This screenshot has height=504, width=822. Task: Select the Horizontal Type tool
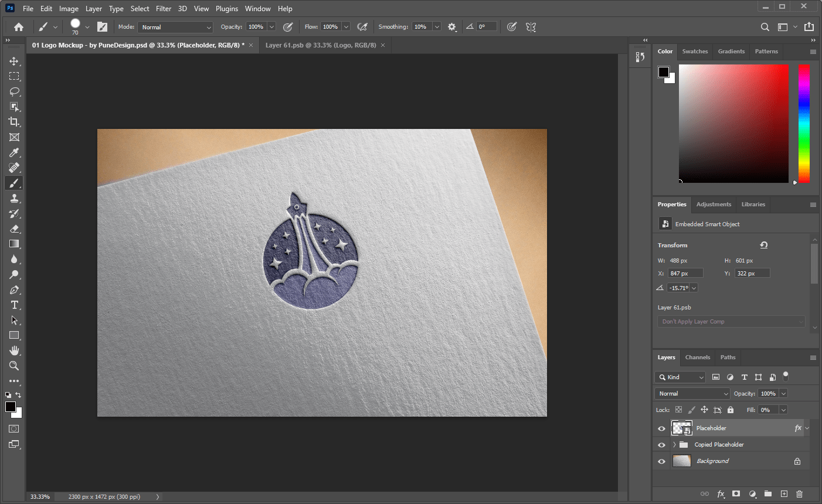(x=14, y=305)
